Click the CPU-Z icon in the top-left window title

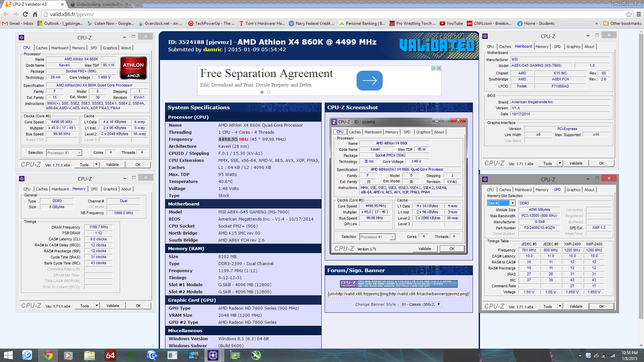tap(21, 38)
